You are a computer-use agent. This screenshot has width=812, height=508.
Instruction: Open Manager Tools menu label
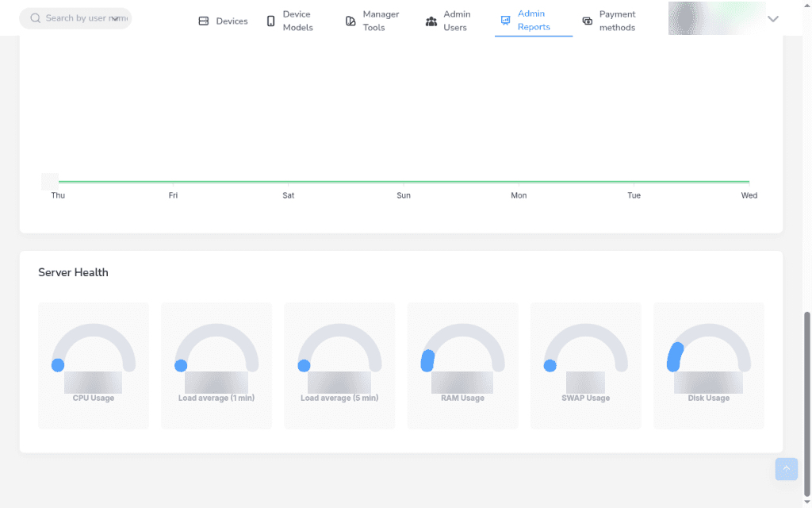click(381, 21)
